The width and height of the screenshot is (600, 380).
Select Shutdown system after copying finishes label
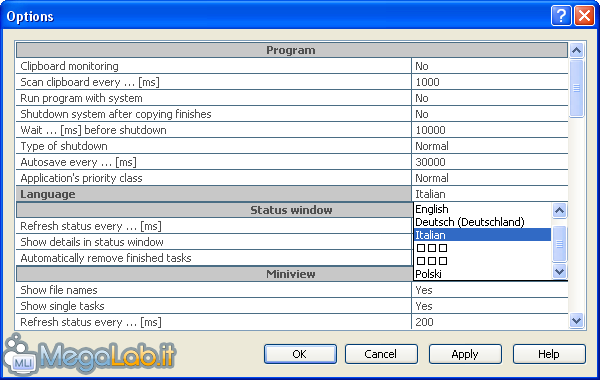(x=214, y=114)
